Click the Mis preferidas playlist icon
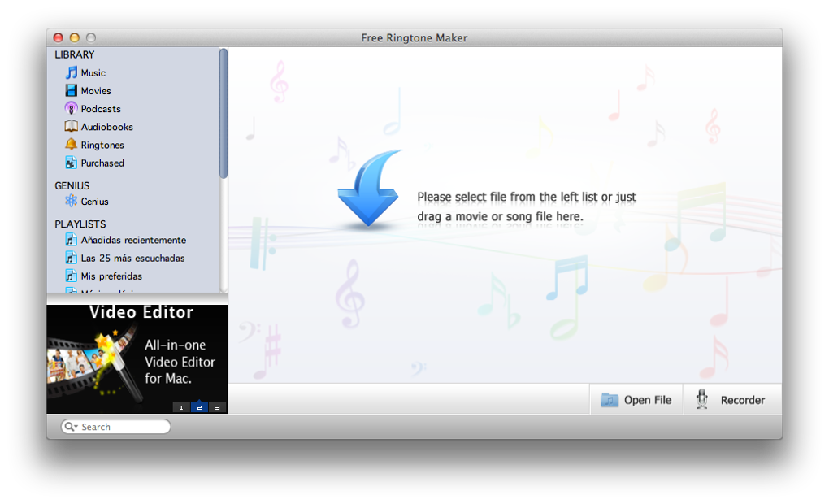Viewport: 829px width, 504px height. [x=71, y=276]
